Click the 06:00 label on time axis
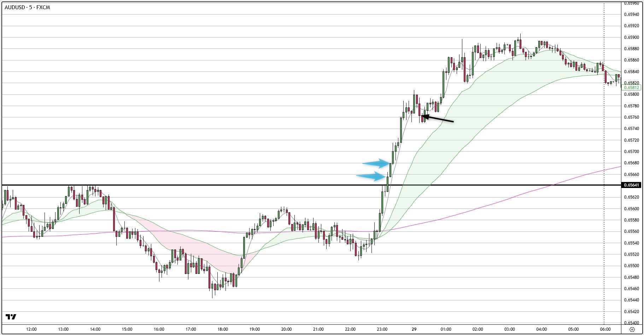The width and height of the screenshot is (644, 335). point(605,329)
